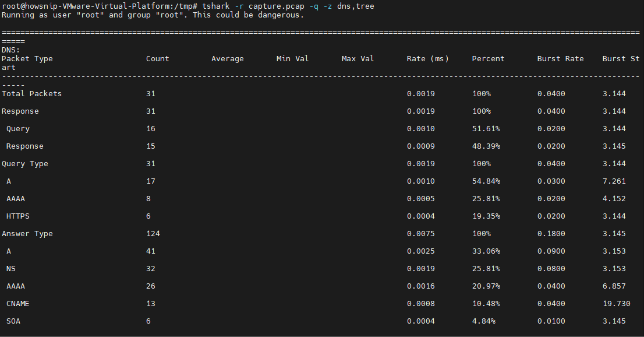The width and height of the screenshot is (644, 337).
Task: Click the indented "Response" label with count 15
Action: click(24, 146)
